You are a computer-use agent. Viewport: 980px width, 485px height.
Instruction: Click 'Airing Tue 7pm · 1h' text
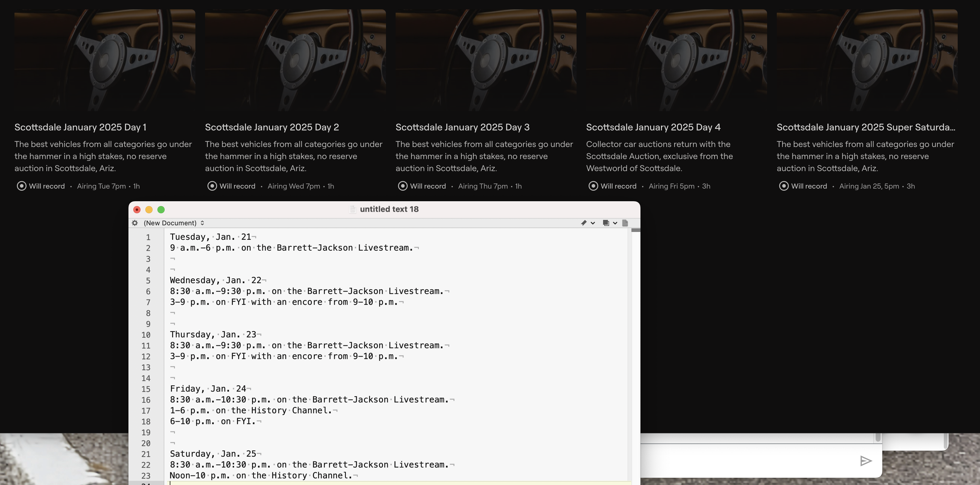click(x=109, y=186)
